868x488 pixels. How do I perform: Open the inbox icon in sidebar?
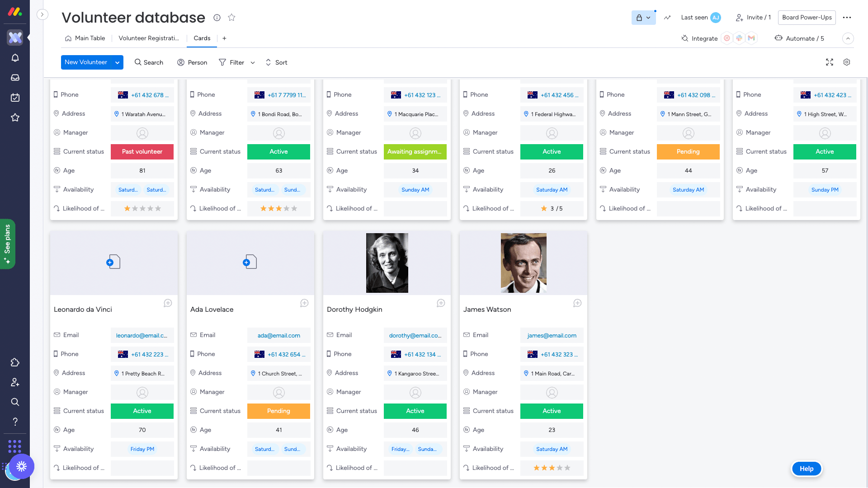pyautogui.click(x=15, y=78)
